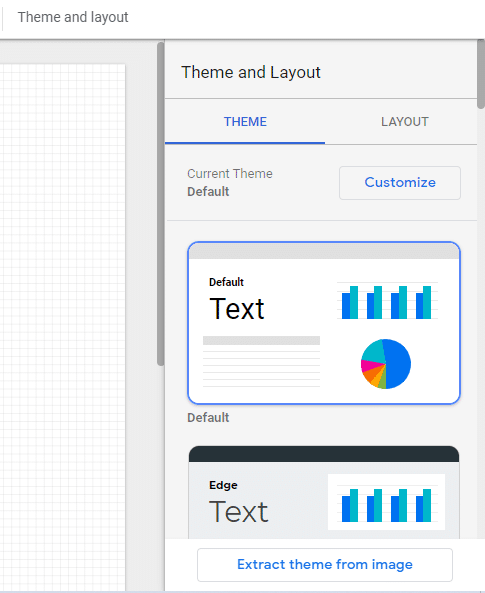Click the bar chart in Edge theme preview
Image resolution: width=485 pixels, height=593 pixels.
pos(387,503)
